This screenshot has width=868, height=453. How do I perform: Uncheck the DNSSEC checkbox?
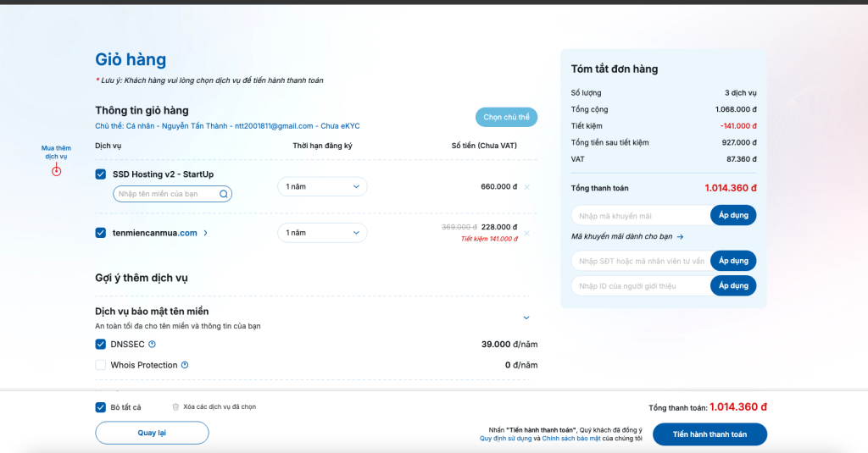click(x=101, y=345)
